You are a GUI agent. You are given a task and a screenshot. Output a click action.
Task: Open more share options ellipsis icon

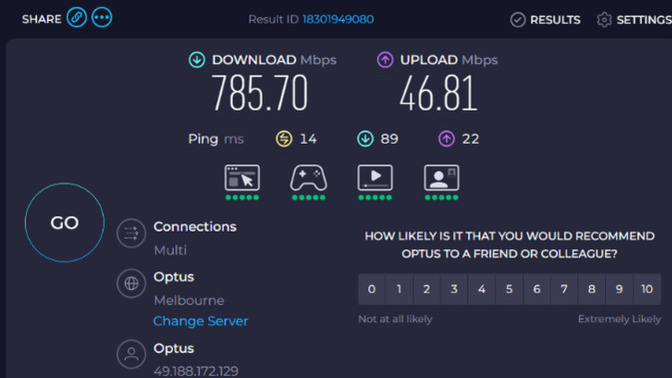[102, 18]
